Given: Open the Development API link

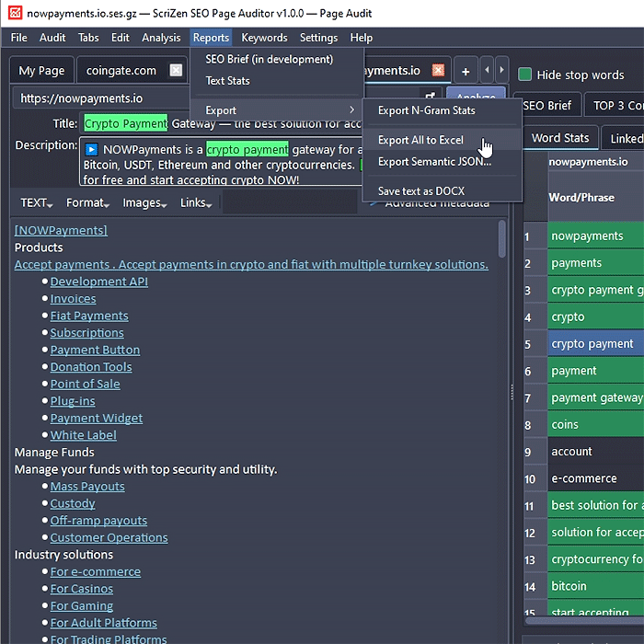Looking at the screenshot, I should click(x=99, y=282).
